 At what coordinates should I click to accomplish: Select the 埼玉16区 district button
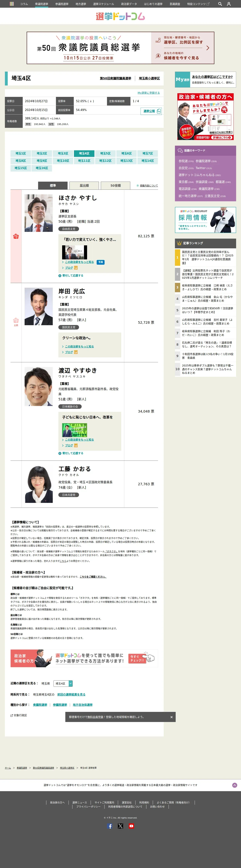pyautogui.click(x=42, y=168)
